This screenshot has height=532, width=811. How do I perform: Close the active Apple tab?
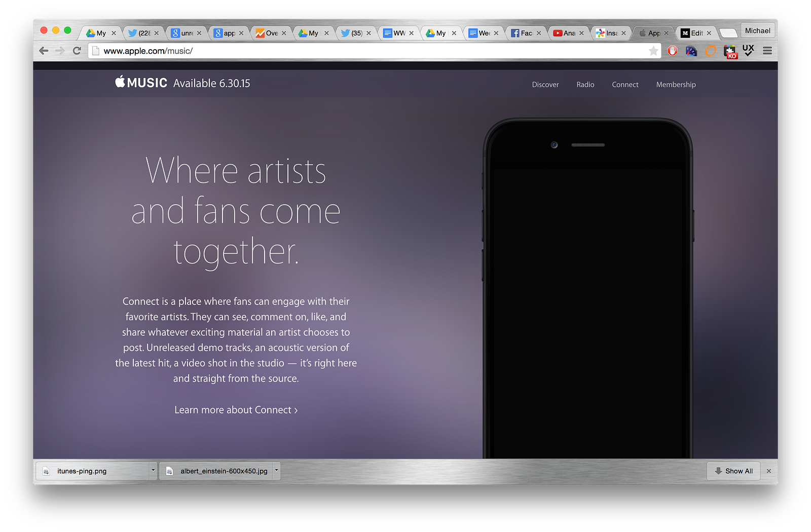coord(667,33)
